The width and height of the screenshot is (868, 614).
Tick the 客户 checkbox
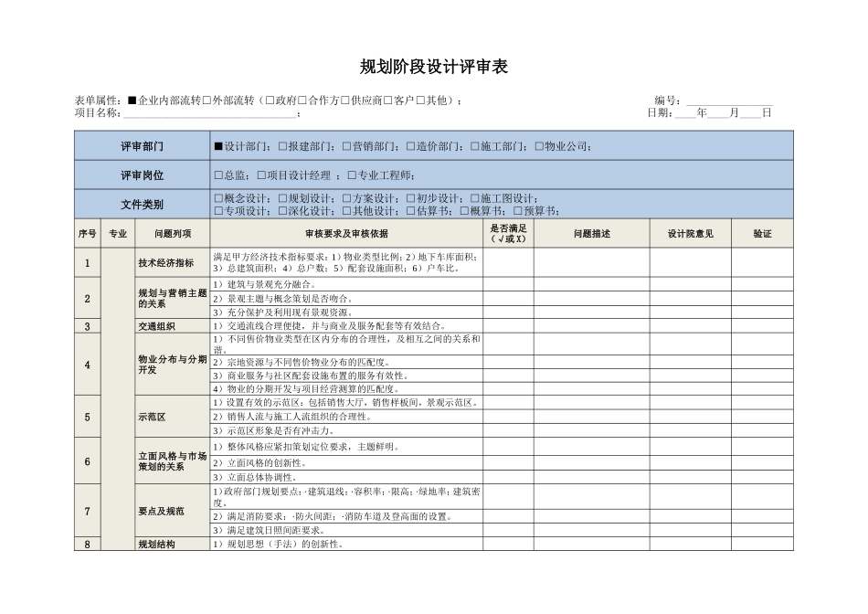pyautogui.click(x=388, y=101)
